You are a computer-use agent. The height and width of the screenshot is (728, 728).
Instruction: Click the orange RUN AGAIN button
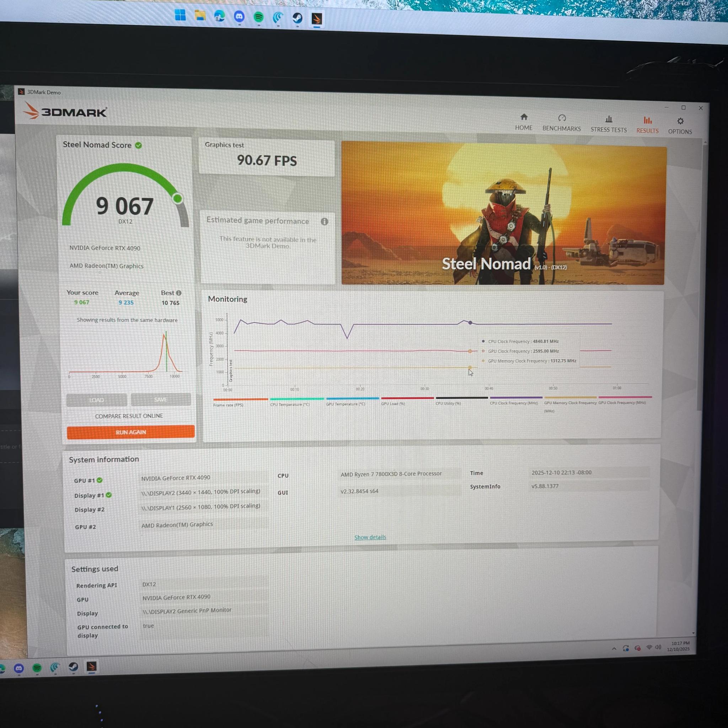131,432
